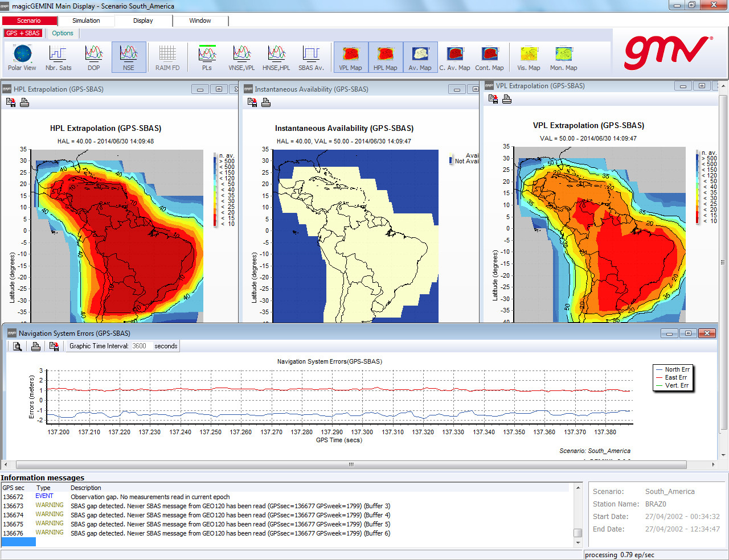
Task: Open the Nbr. Sats chart
Action: (x=59, y=57)
